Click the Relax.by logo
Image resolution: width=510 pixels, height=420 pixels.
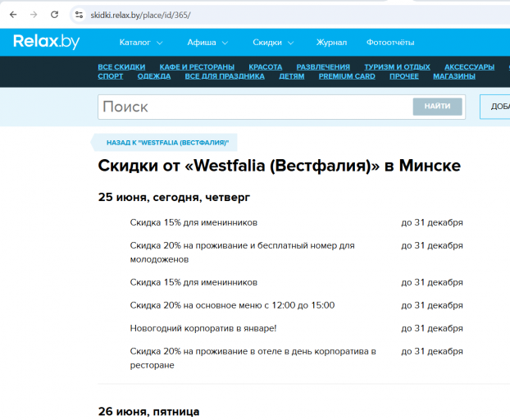(47, 42)
